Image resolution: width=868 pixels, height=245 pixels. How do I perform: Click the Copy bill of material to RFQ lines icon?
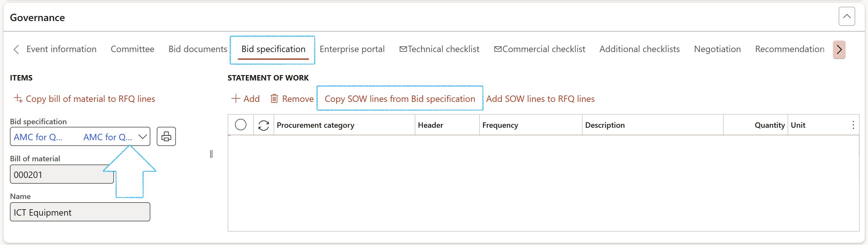18,99
